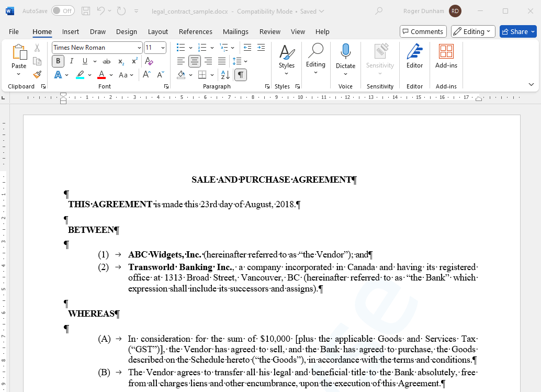Image resolution: width=541 pixels, height=392 pixels.
Task: Click the Save icon in title bar
Action: pos(86,11)
